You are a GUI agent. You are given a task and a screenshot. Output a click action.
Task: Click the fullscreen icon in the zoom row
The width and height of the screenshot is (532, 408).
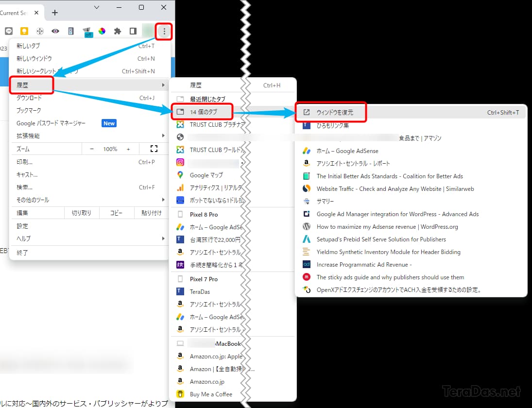tap(154, 149)
